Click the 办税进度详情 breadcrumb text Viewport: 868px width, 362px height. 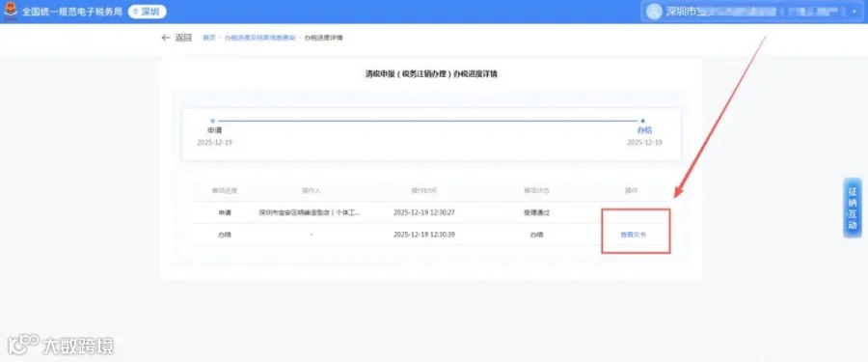323,38
